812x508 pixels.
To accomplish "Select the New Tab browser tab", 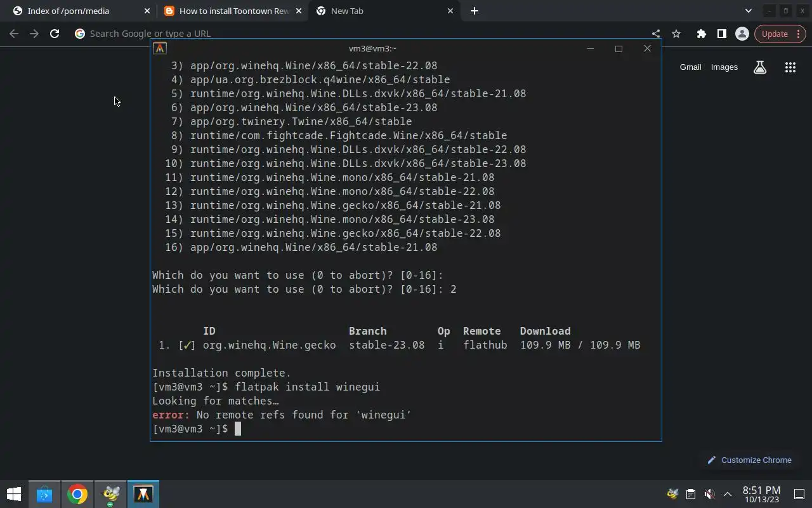I will point(384,11).
